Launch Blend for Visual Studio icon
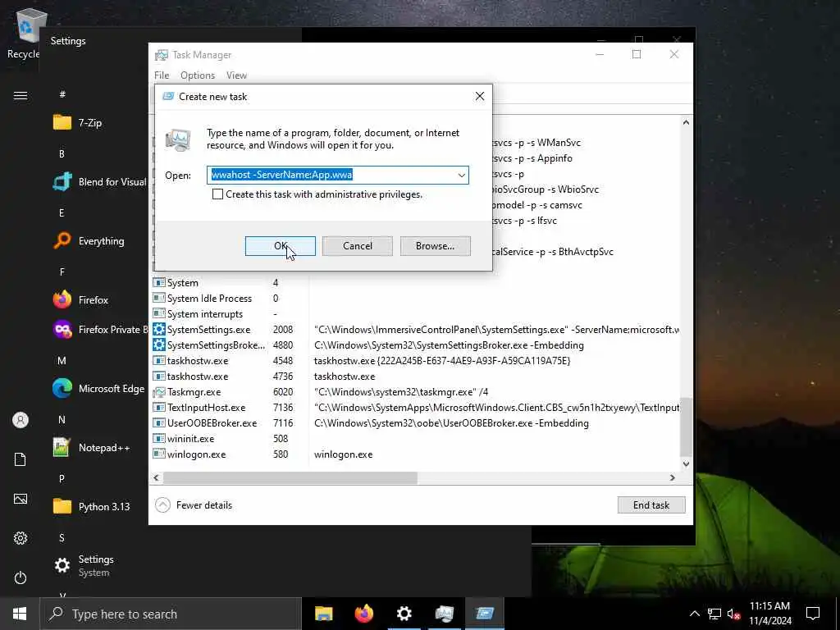Viewport: 840px width, 630px height. [62, 181]
